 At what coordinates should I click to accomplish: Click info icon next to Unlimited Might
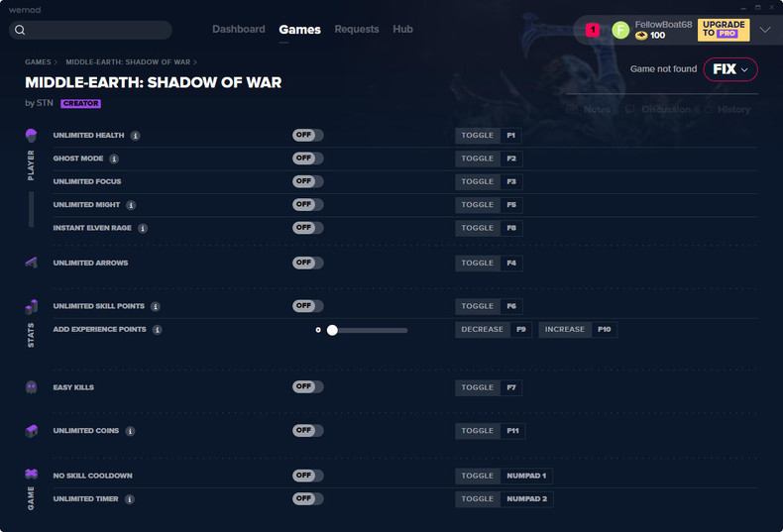(131, 205)
